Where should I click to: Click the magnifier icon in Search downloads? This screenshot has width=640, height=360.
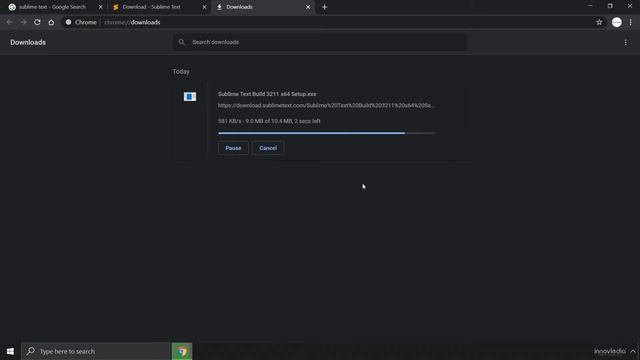point(182,42)
